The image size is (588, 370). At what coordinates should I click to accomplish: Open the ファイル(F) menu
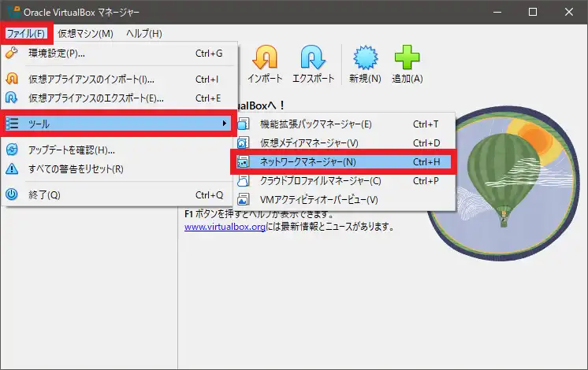(x=26, y=33)
